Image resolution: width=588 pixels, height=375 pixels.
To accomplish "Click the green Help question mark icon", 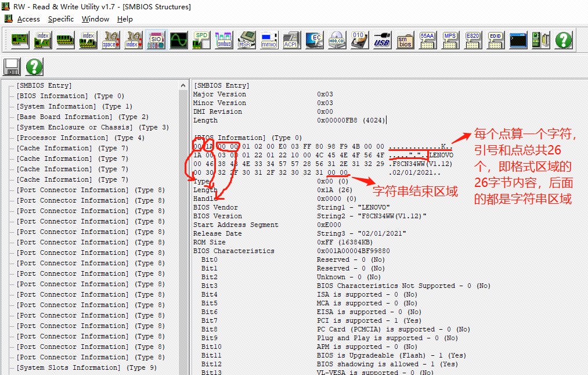I will click(562, 40).
